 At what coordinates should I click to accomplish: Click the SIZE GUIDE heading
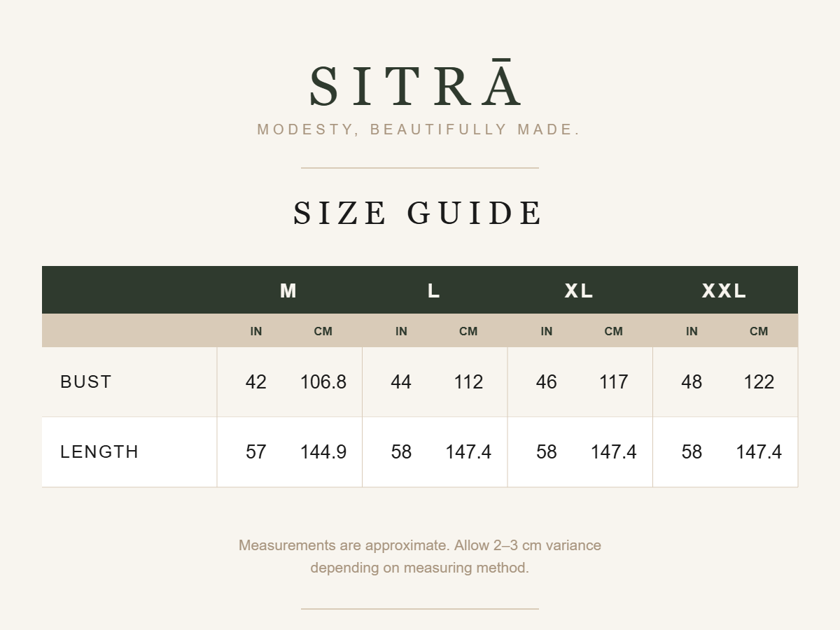(418, 213)
